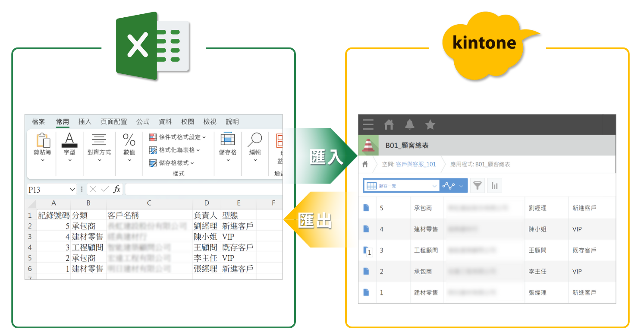Image resolution: width=644 pixels, height=336 pixels.
Task: Switch to the 說明 ribbon tab
Action: 232,122
